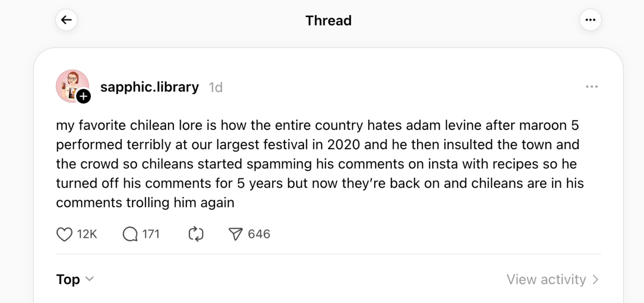Click the 646 shares count
Image resolution: width=644 pixels, height=303 pixels.
259,234
